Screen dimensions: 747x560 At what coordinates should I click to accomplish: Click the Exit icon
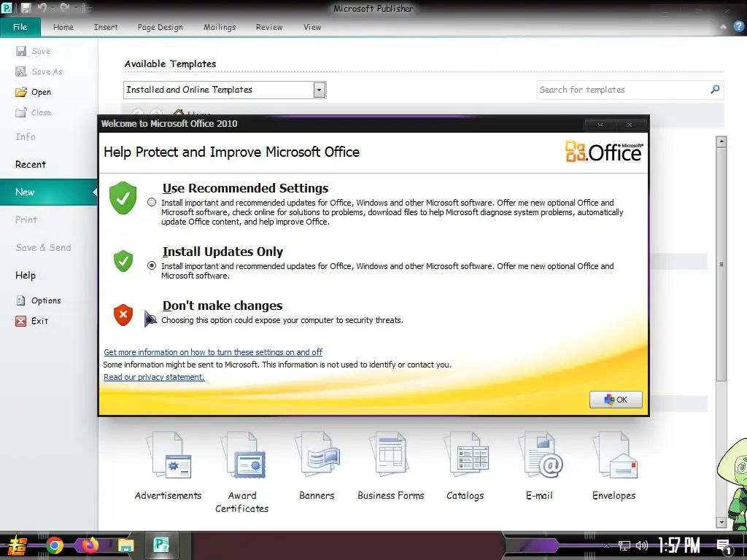(x=21, y=321)
